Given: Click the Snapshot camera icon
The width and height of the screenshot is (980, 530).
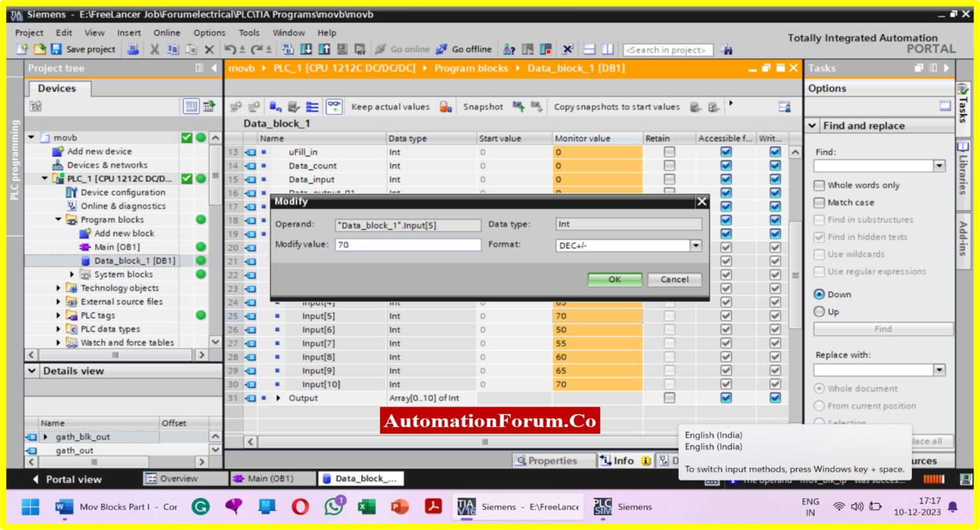Looking at the screenshot, I should click(x=518, y=107).
